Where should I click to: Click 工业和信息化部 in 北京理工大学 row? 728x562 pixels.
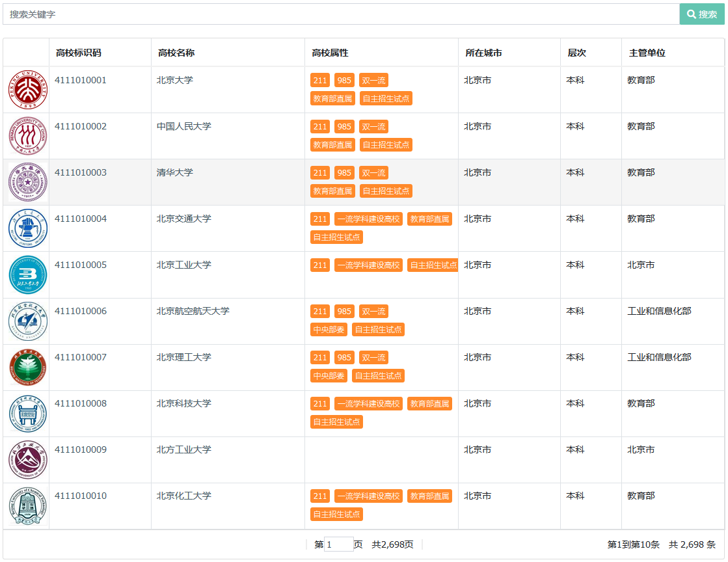point(659,357)
